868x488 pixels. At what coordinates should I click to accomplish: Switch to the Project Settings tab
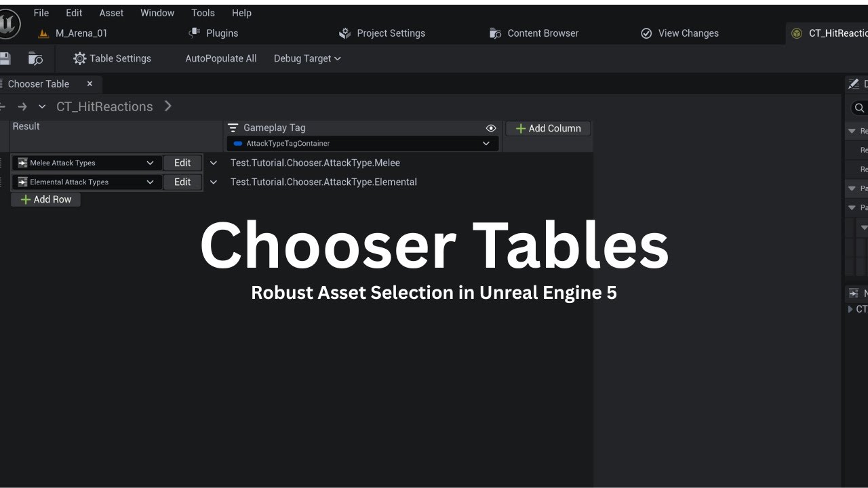[382, 33]
